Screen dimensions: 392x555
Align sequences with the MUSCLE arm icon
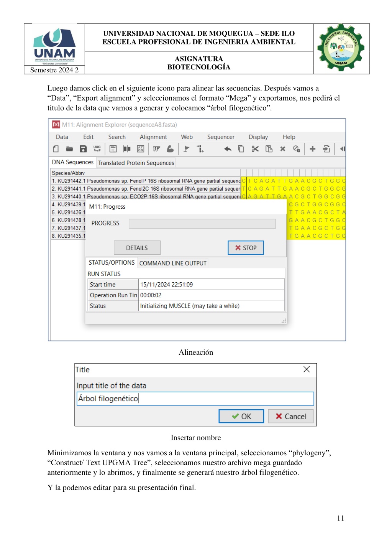(x=170, y=149)
